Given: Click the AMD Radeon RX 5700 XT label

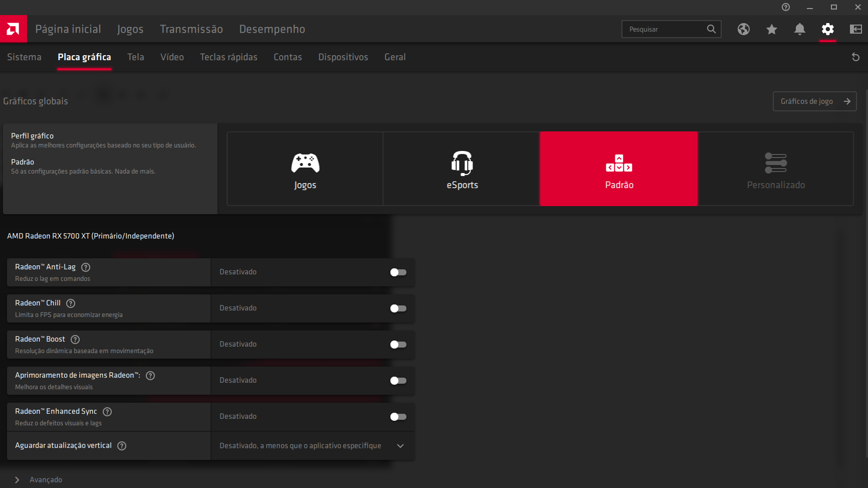Looking at the screenshot, I should coord(91,236).
